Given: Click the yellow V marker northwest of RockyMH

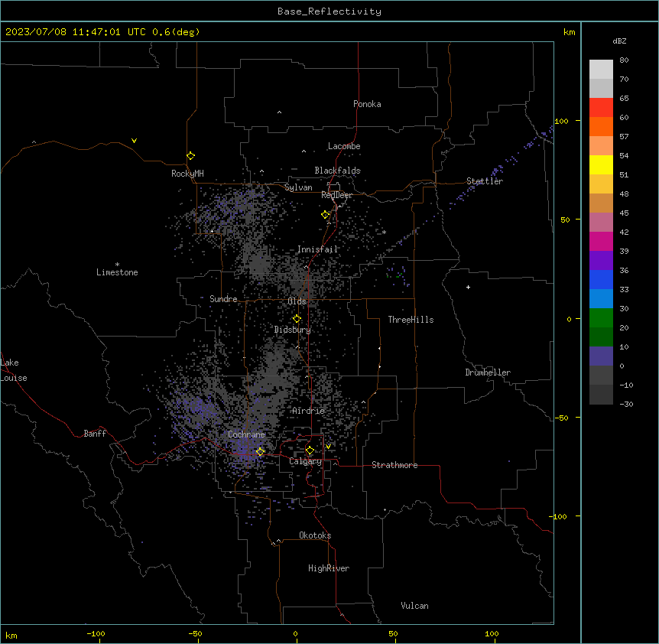Looking at the screenshot, I should (x=134, y=141).
